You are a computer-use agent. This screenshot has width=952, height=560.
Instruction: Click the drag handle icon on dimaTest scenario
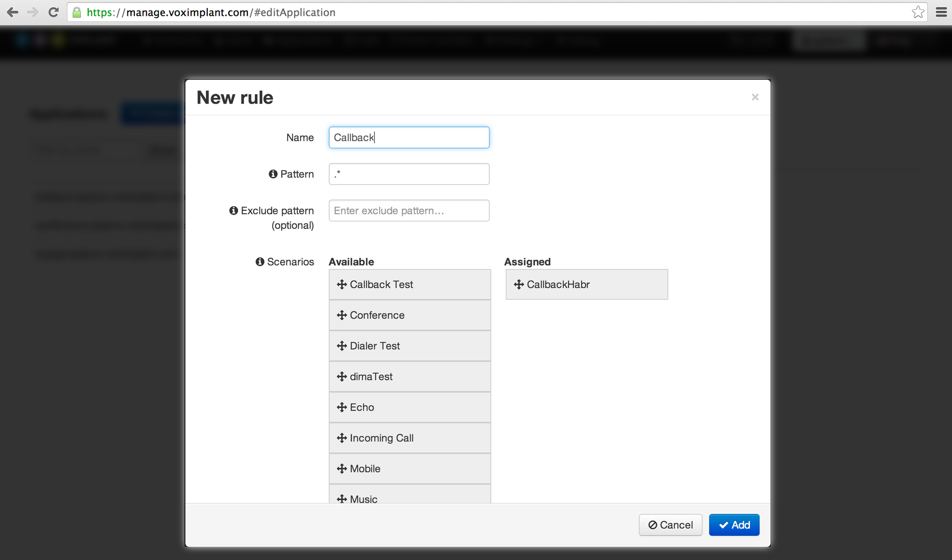click(x=341, y=376)
